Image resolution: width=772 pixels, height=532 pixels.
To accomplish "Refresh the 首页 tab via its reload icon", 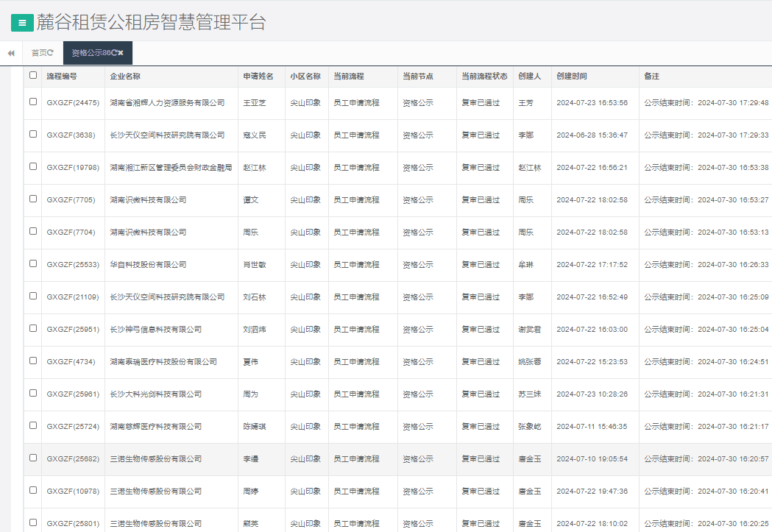I will [51, 53].
